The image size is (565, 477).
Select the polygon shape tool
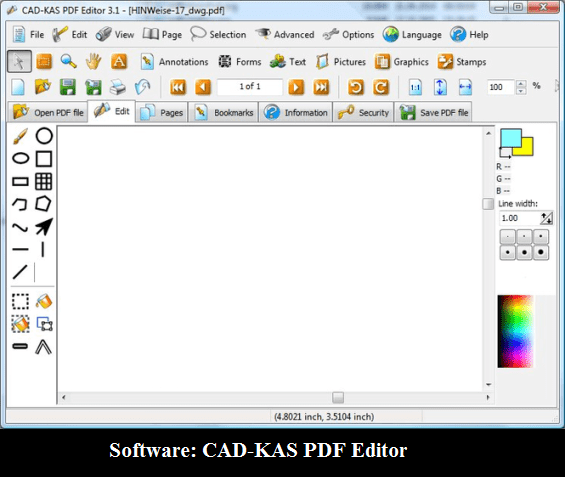coord(43,204)
